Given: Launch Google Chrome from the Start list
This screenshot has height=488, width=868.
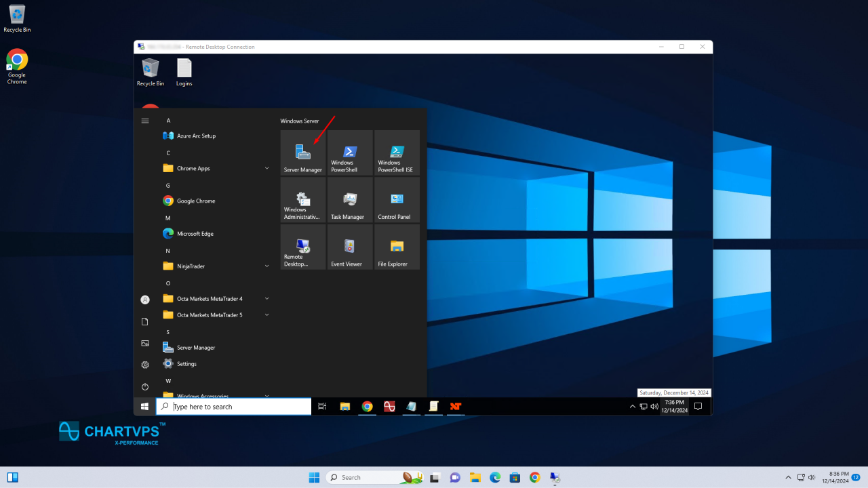Looking at the screenshot, I should point(216,201).
